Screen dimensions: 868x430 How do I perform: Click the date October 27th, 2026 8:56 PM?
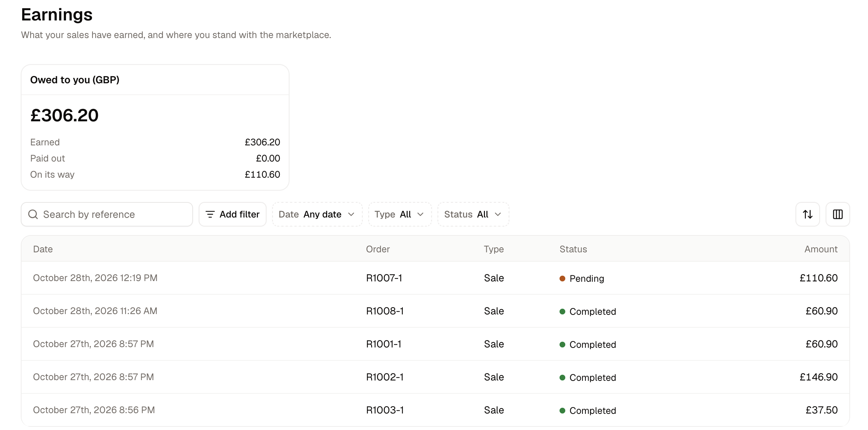(94, 410)
